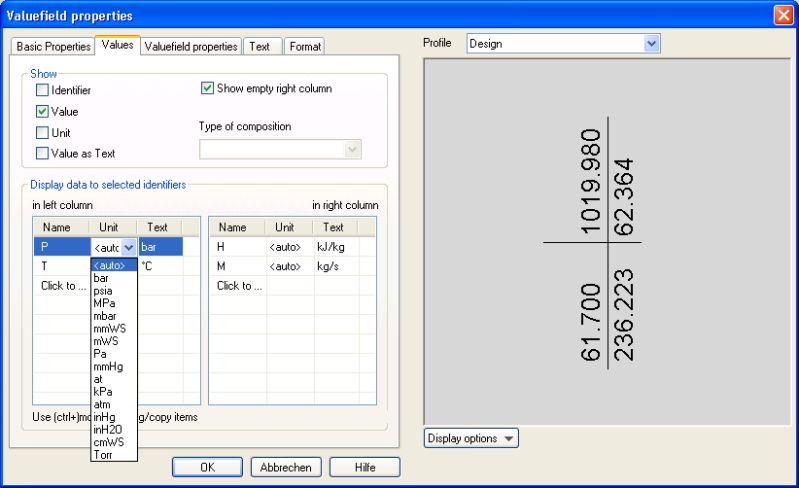Screen dimensions: 799x488
Task: Select the M row in right column
Action: [x=238, y=266]
